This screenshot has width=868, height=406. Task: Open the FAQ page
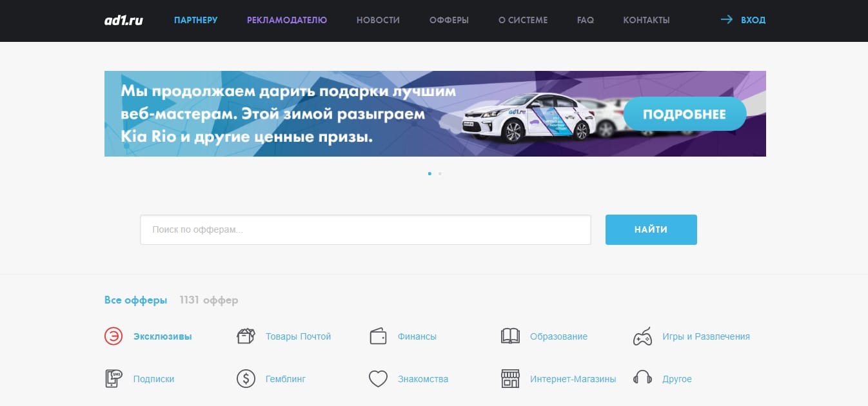586,20
